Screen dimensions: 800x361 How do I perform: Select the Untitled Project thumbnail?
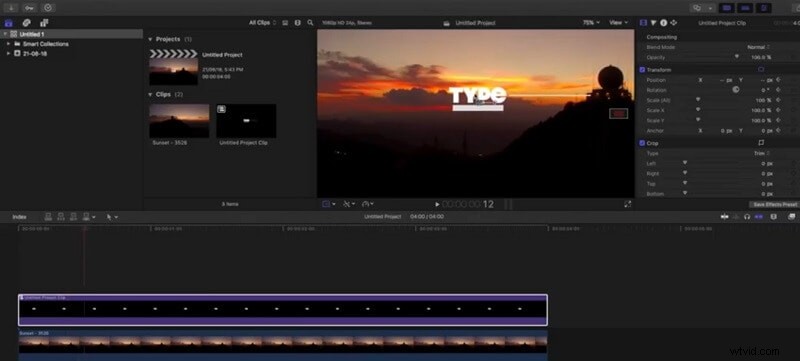pyautogui.click(x=173, y=67)
